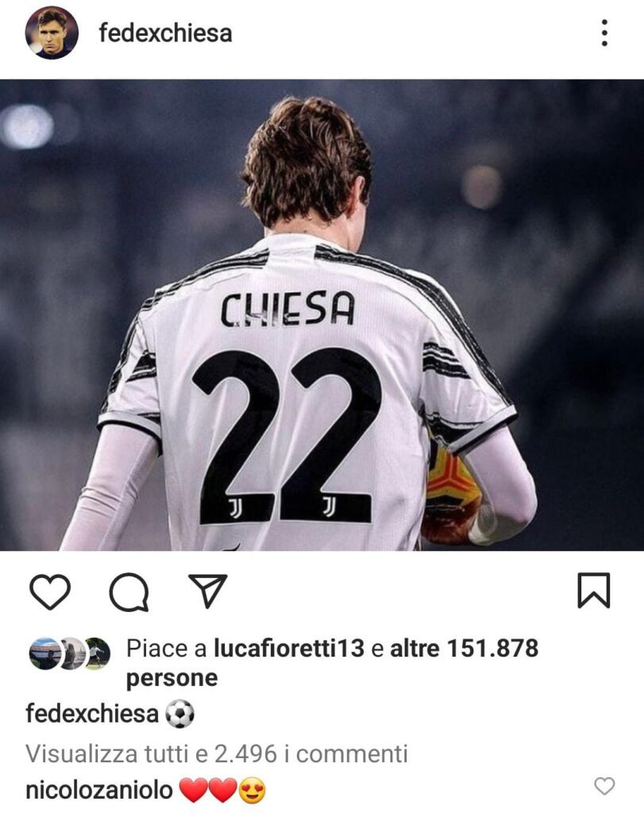Tap the fedexchiesa name in the caption
Screen dimensions: 644x813
[92, 714]
